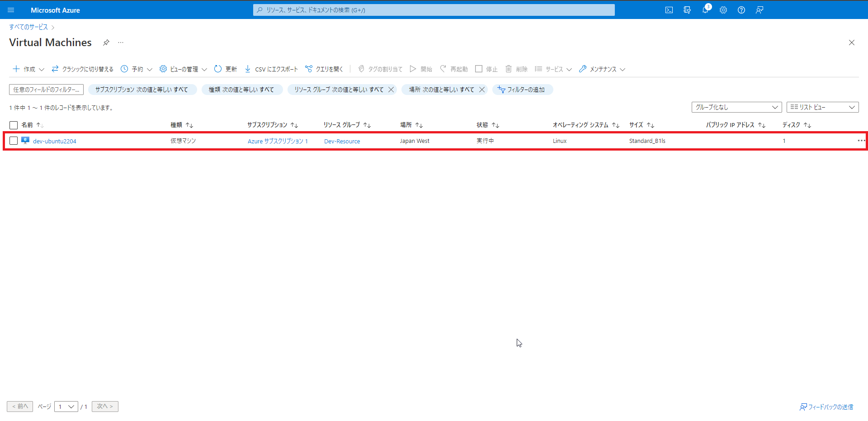Open the サブスクリプション filter pill
The width and height of the screenshot is (868, 421).
[142, 90]
